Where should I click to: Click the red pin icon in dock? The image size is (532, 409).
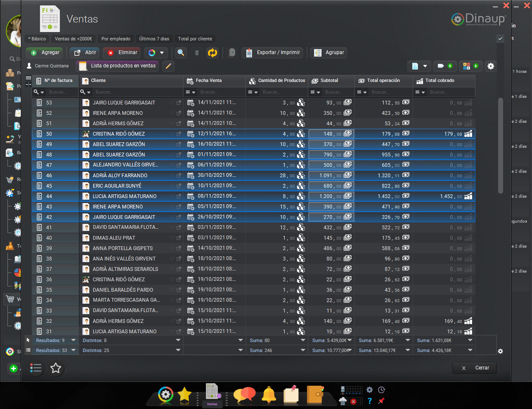tap(381, 401)
